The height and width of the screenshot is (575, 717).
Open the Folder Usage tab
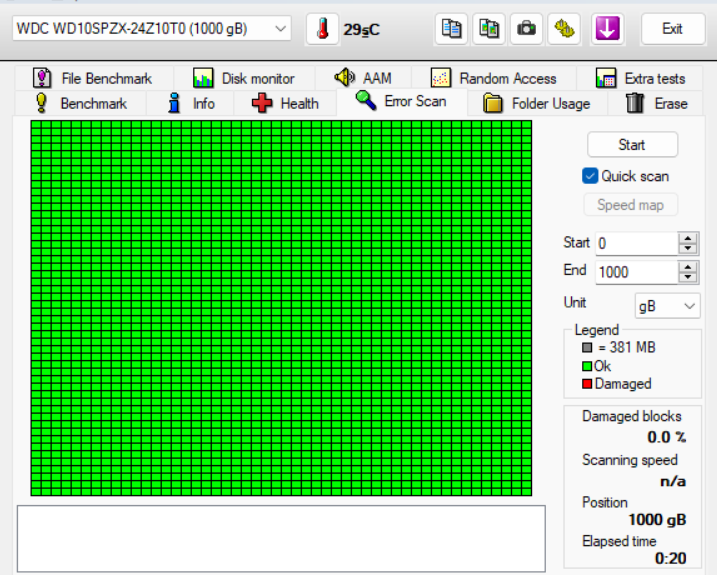click(537, 103)
